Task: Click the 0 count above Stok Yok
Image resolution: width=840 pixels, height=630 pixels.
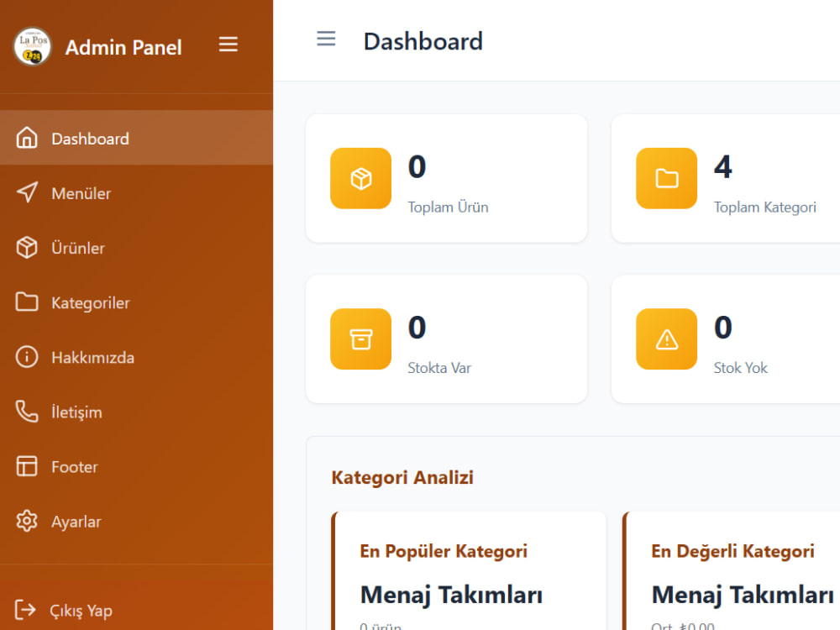Action: (x=722, y=328)
